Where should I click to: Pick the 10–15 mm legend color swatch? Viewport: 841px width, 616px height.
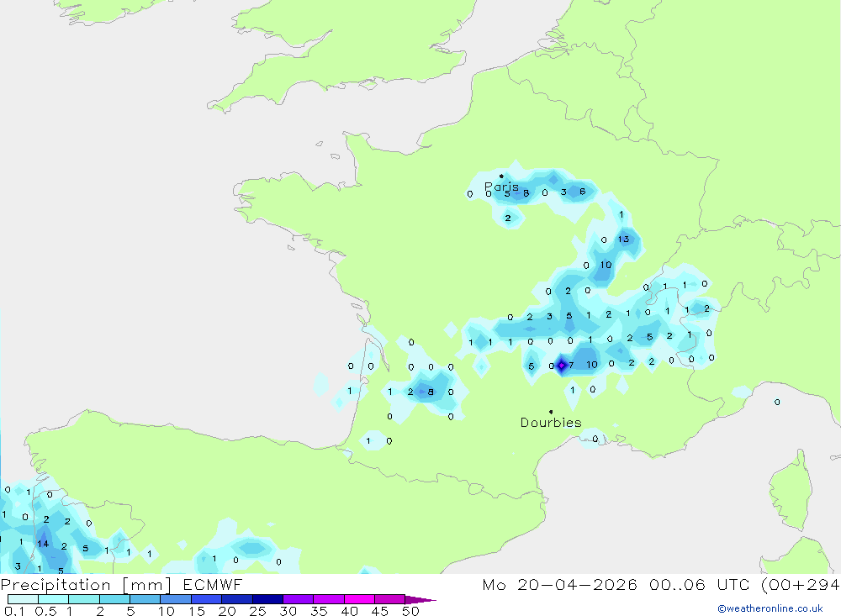pos(176,599)
